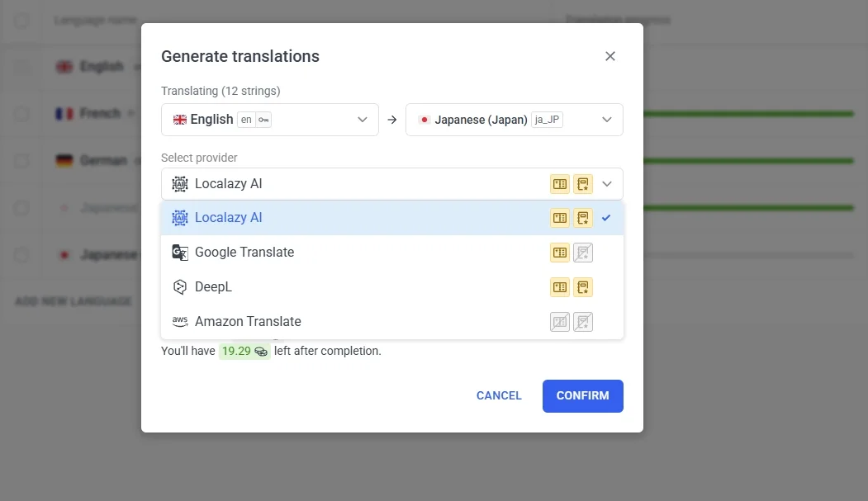Close the Generate translations dialog
Screen dimensions: 868x501
(x=610, y=56)
